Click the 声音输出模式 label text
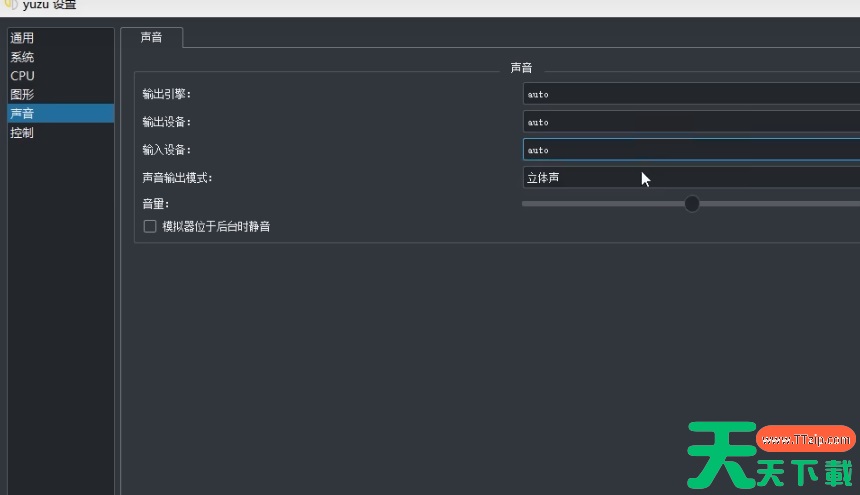This screenshot has width=860, height=495. (x=177, y=178)
